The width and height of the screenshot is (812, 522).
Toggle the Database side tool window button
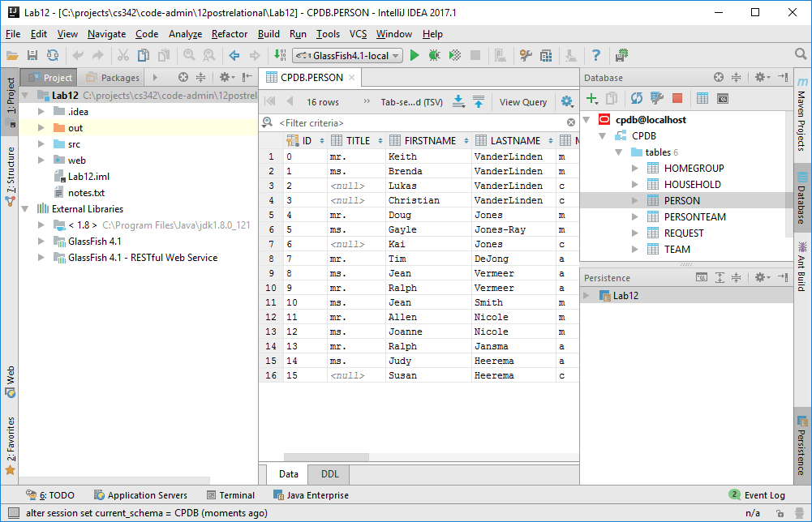801,199
